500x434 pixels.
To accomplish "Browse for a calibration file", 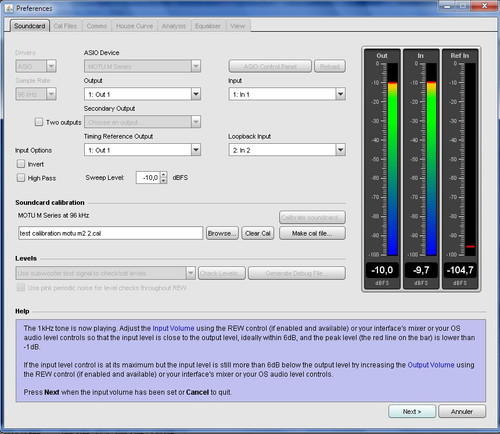I will click(x=222, y=233).
